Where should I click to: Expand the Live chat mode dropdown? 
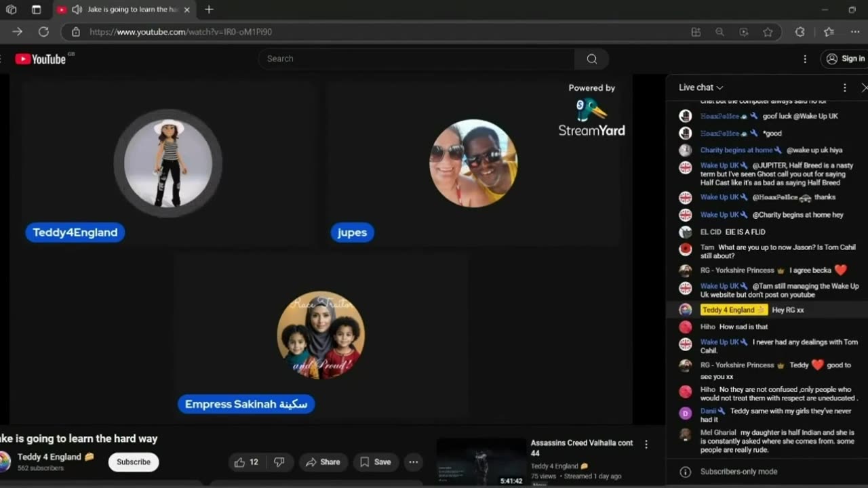pyautogui.click(x=701, y=87)
